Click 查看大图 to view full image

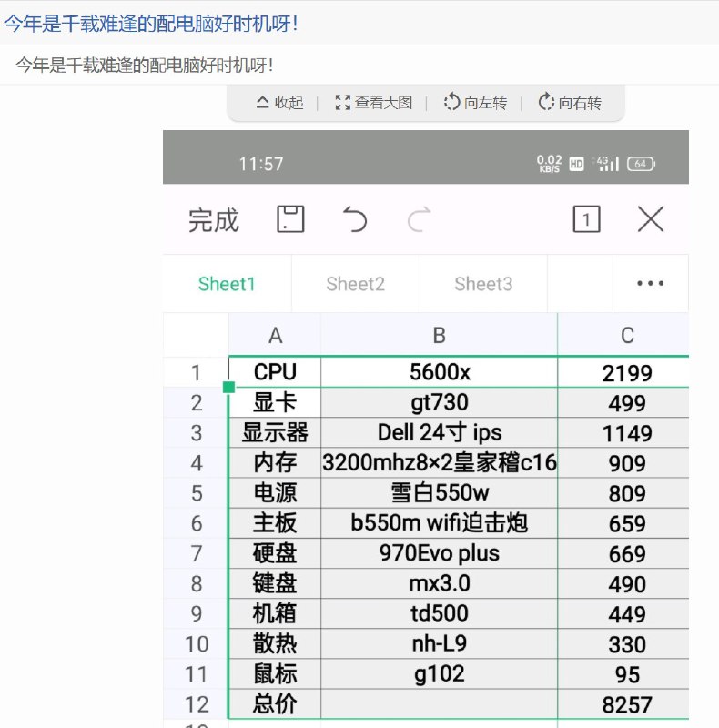click(x=374, y=103)
